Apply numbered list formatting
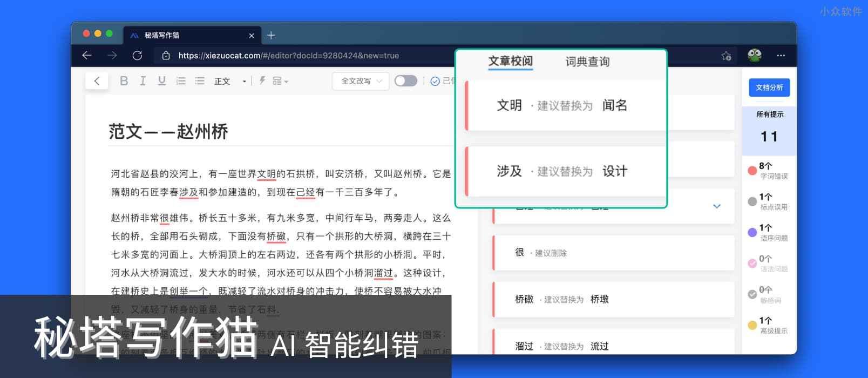 pos(181,81)
